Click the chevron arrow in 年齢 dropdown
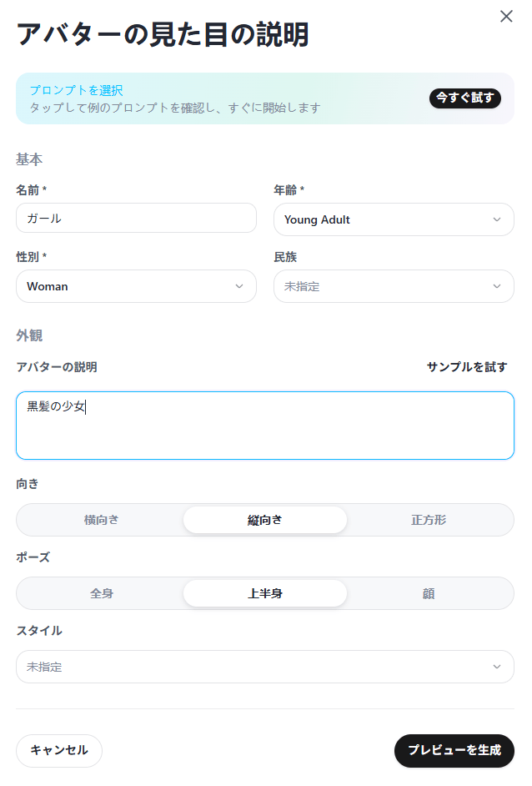 (497, 219)
